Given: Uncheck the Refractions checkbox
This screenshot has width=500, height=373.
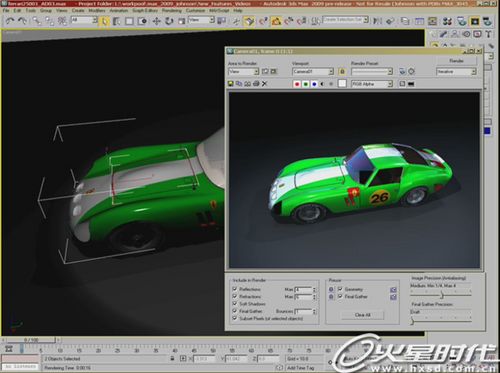Looking at the screenshot, I should tap(235, 296).
